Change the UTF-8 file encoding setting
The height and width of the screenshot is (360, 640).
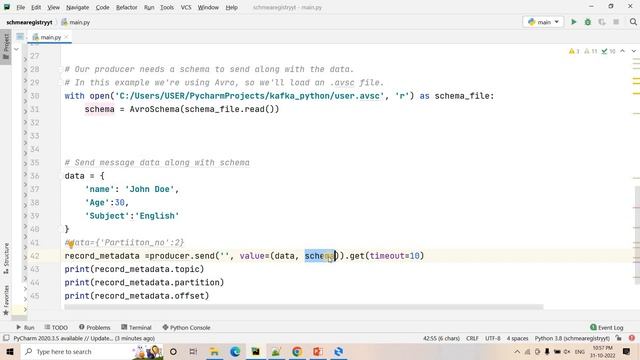point(493,338)
